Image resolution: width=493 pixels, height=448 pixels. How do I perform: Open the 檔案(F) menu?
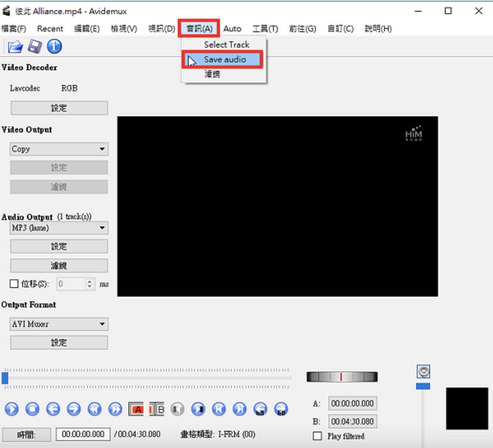coord(14,28)
